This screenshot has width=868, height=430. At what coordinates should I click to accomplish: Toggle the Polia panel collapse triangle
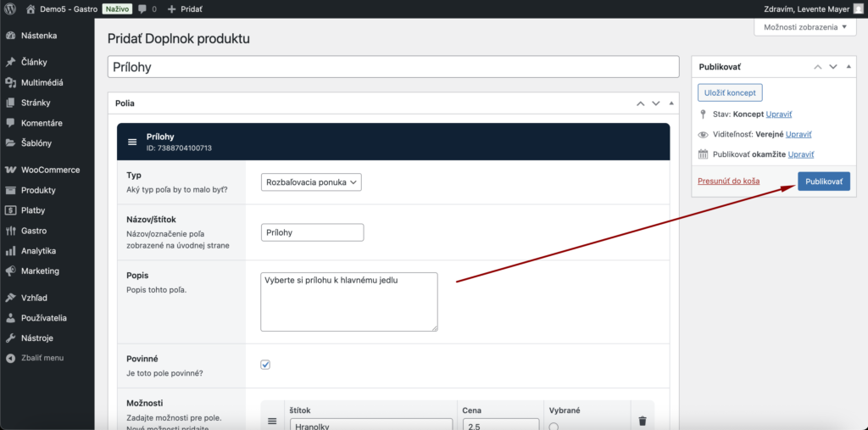(x=671, y=103)
